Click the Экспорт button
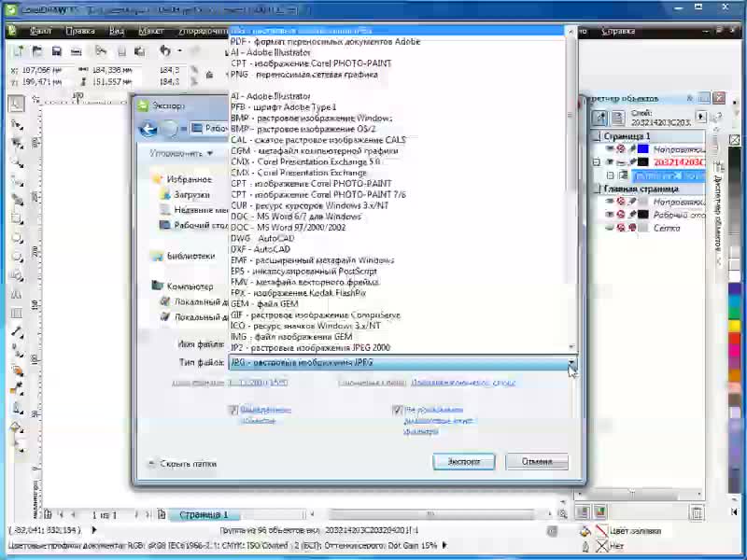The width and height of the screenshot is (747, 560). click(463, 461)
